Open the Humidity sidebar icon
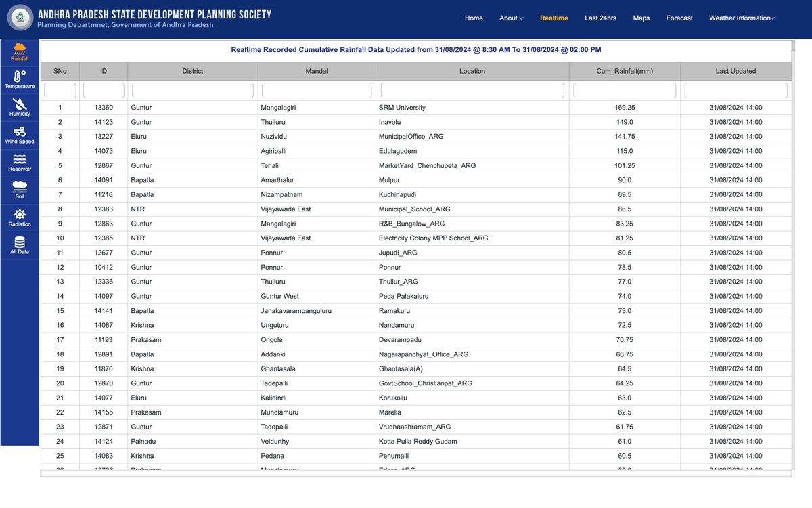This screenshot has width=812, height=508. pos(20,107)
